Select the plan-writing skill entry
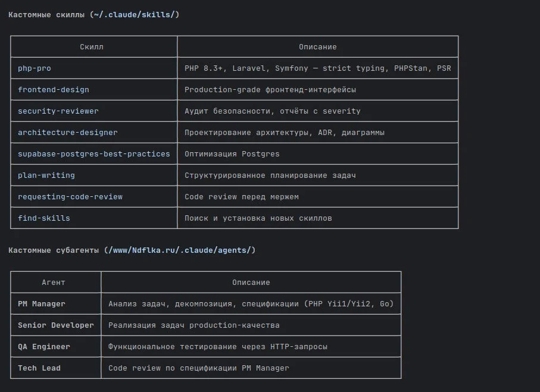540x392 pixels. coord(46,175)
